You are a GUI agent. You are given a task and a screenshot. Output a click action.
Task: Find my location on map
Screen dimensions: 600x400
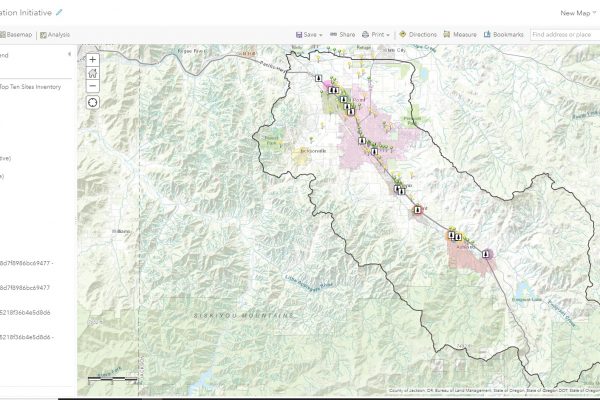[93, 102]
